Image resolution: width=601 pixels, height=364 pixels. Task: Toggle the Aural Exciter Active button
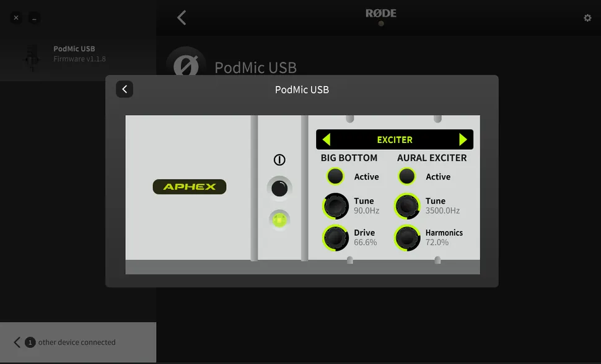[406, 176]
